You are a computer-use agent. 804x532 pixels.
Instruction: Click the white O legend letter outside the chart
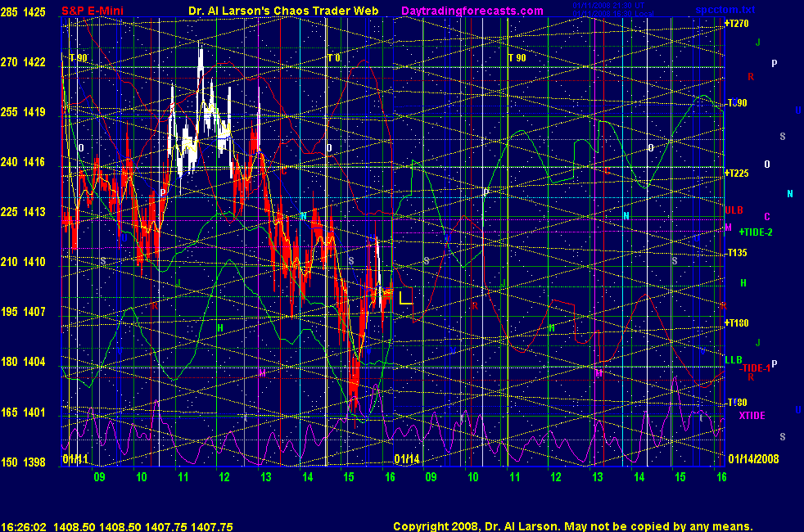(767, 165)
